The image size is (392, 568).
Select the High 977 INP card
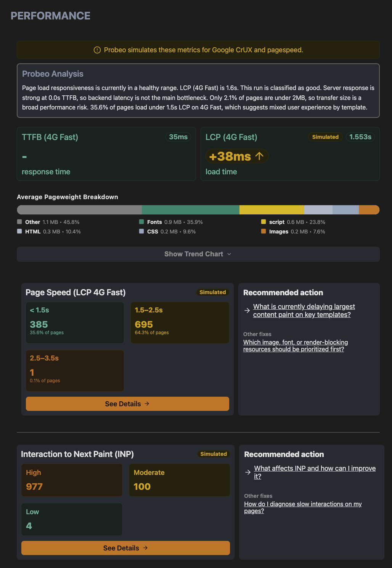click(72, 480)
